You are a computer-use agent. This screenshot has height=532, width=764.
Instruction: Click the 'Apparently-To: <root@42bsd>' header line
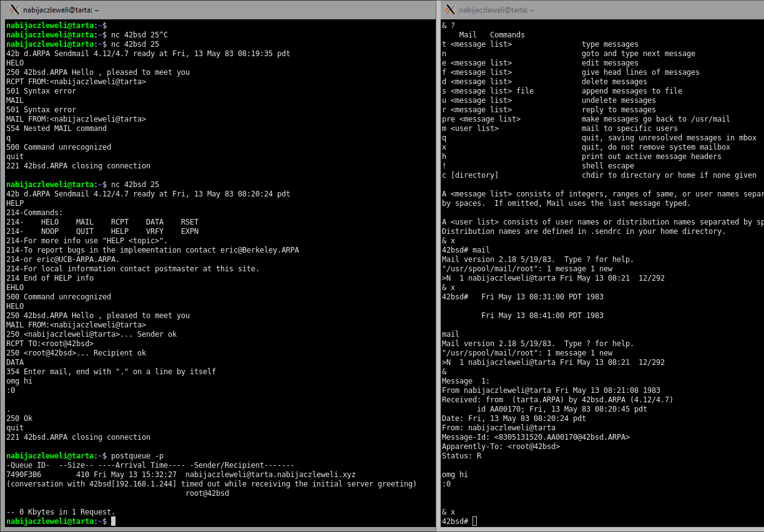[501, 447]
